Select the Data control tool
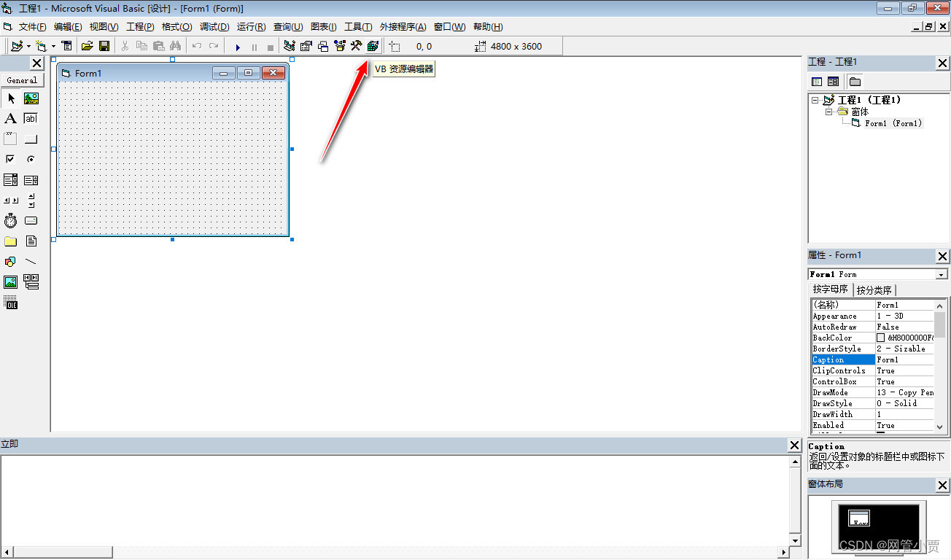Image resolution: width=951 pixels, height=560 pixels. pyautogui.click(x=31, y=282)
